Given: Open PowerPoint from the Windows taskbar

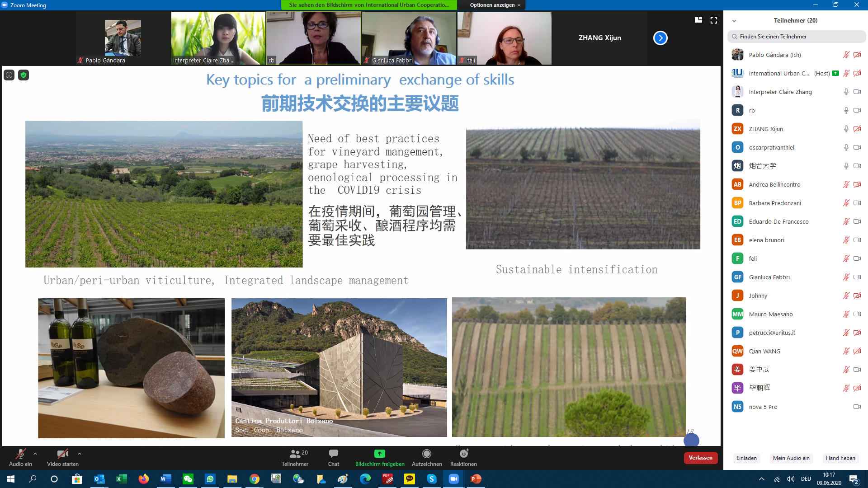Looking at the screenshot, I should pos(476,479).
